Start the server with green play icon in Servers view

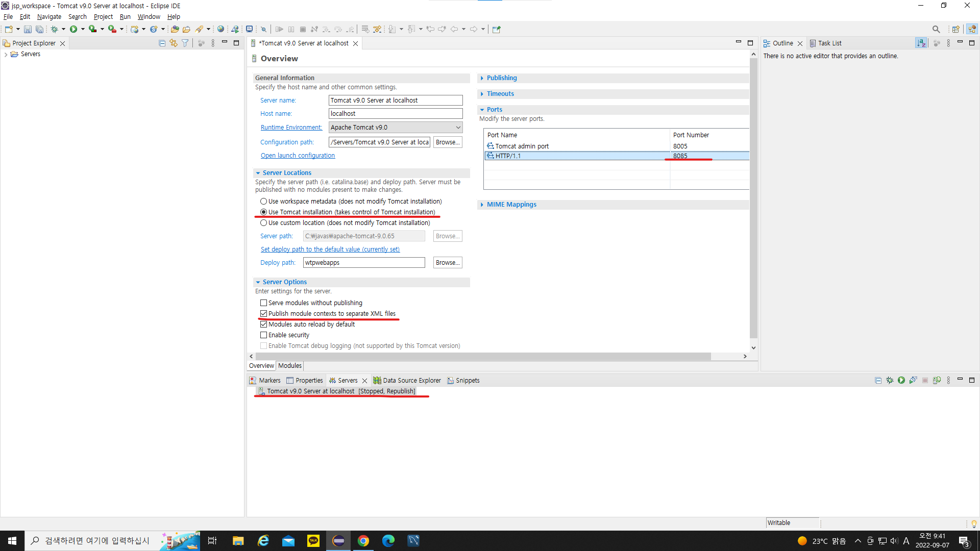[901, 380]
